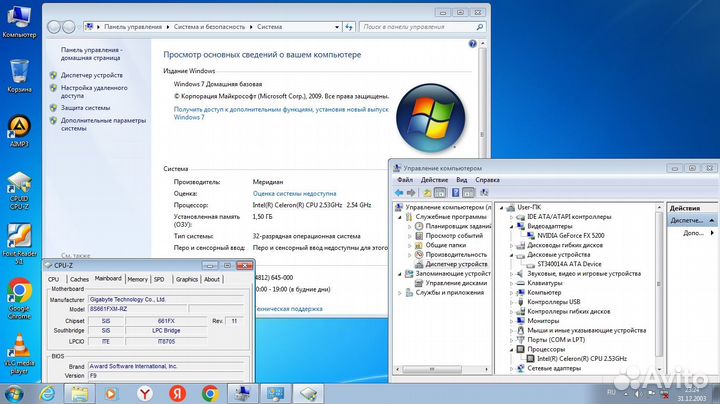Open the Справка menu

(x=487, y=180)
